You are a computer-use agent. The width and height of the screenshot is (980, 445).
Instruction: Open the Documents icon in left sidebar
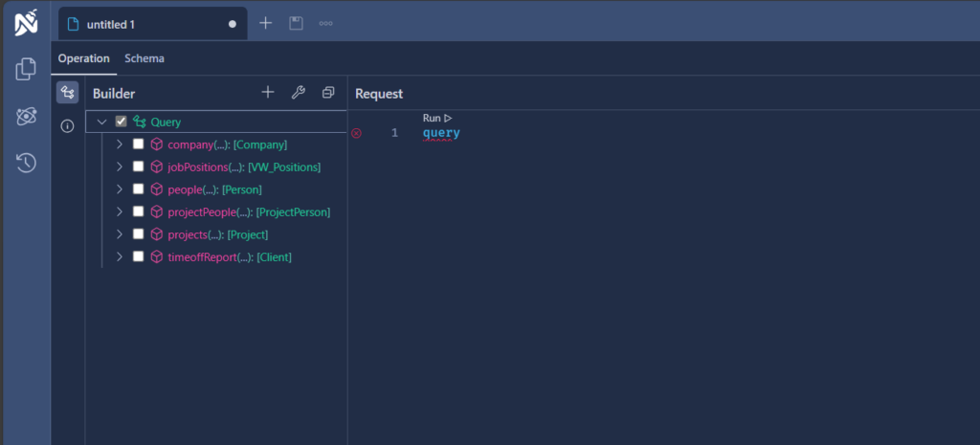(x=26, y=69)
